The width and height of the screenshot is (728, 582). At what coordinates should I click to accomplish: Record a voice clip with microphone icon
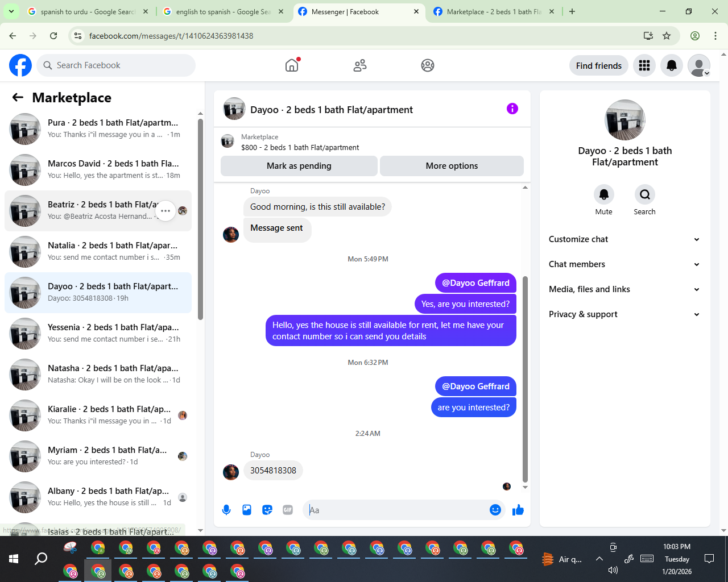click(x=226, y=510)
